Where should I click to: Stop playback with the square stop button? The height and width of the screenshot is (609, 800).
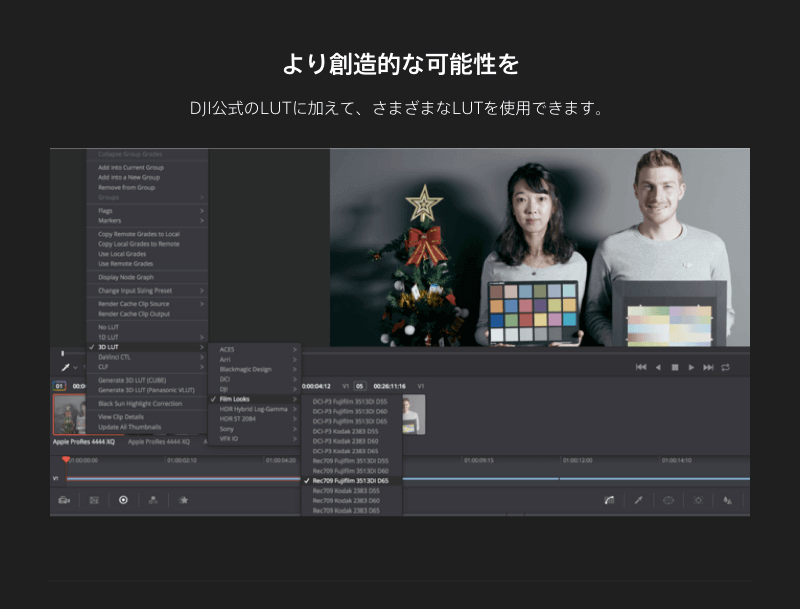click(x=675, y=367)
